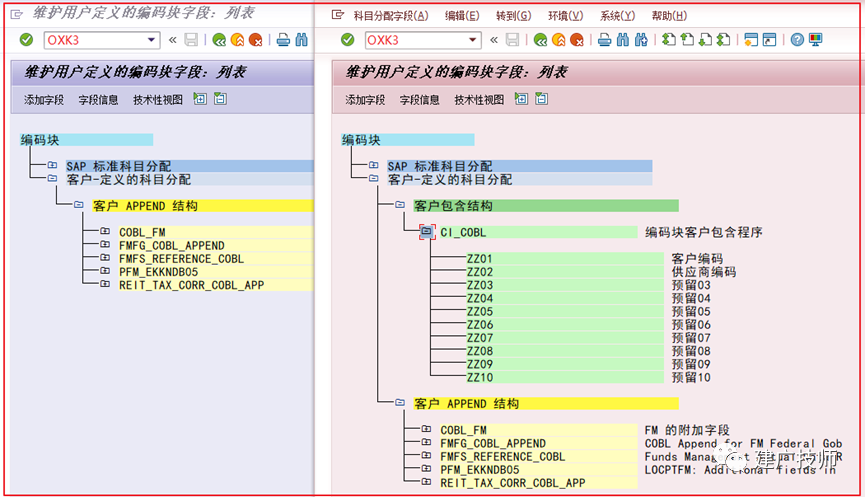Collapse 客户包含结构 node in right window

[400, 204]
